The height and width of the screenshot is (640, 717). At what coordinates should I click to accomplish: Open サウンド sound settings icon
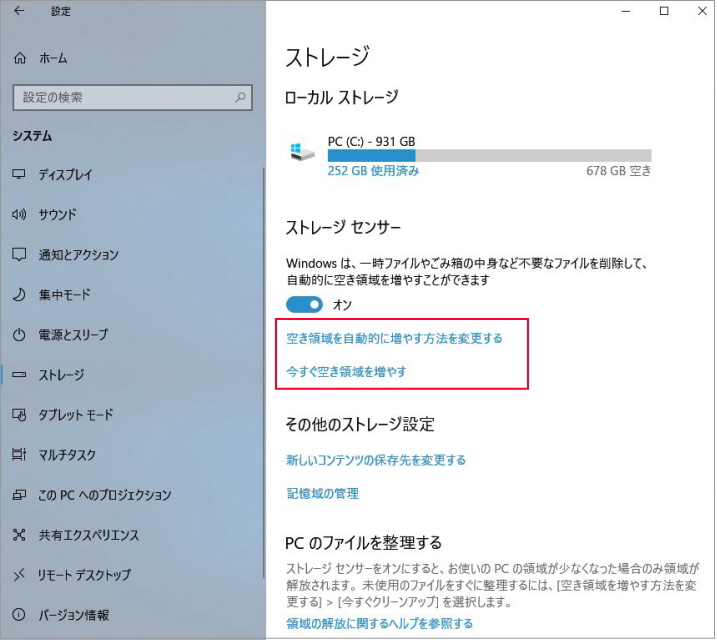click(x=19, y=214)
